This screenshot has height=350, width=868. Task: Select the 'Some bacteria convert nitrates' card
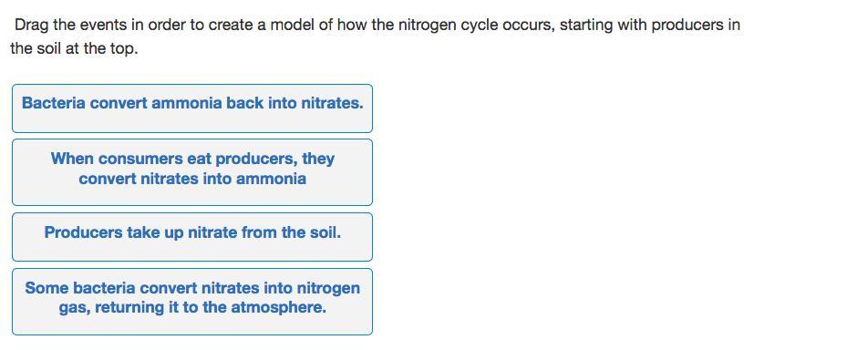pyautogui.click(x=192, y=302)
